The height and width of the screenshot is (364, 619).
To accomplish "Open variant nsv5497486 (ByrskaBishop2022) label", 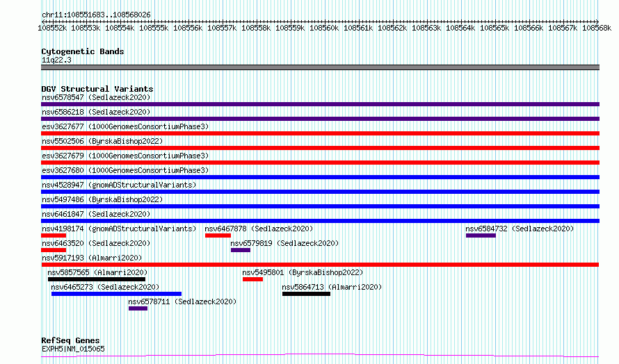I will coord(102,199).
